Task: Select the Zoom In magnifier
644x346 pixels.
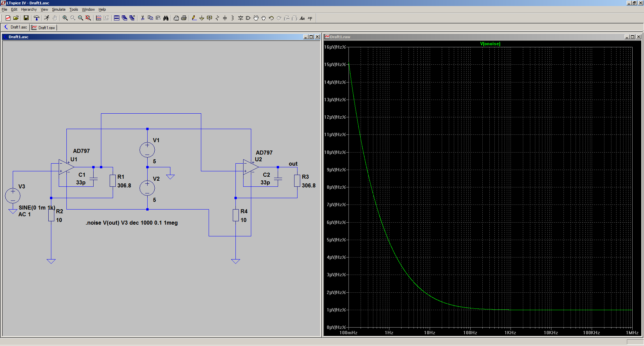Action: [x=65, y=18]
